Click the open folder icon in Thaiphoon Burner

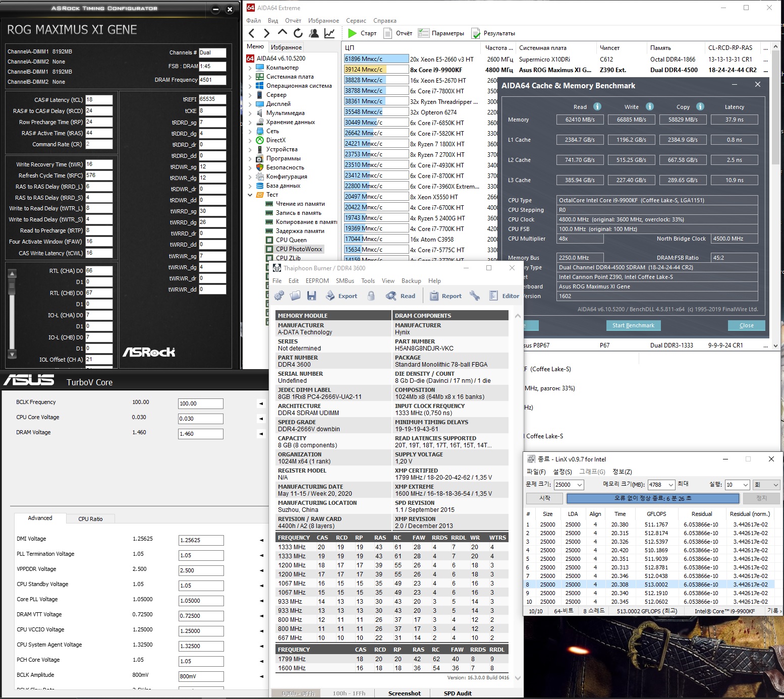tap(295, 296)
